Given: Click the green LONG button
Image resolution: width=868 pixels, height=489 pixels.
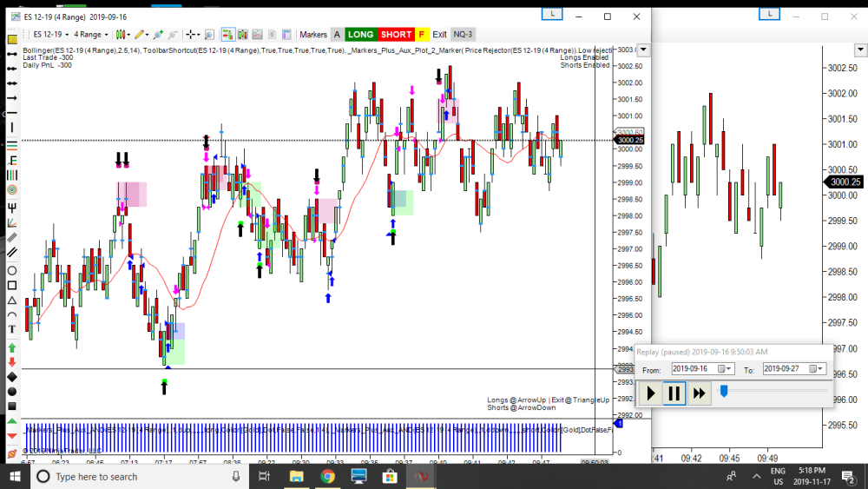Looking at the screenshot, I should (360, 35).
